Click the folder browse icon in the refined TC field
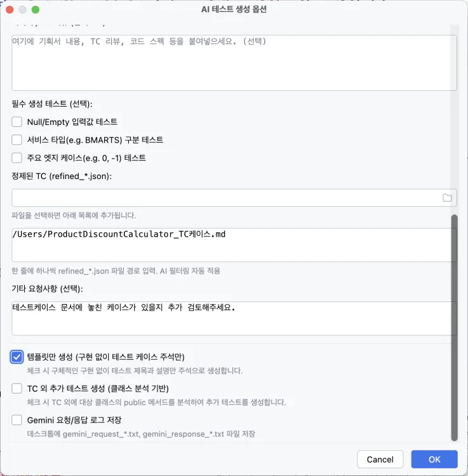468x476 pixels. point(447,198)
